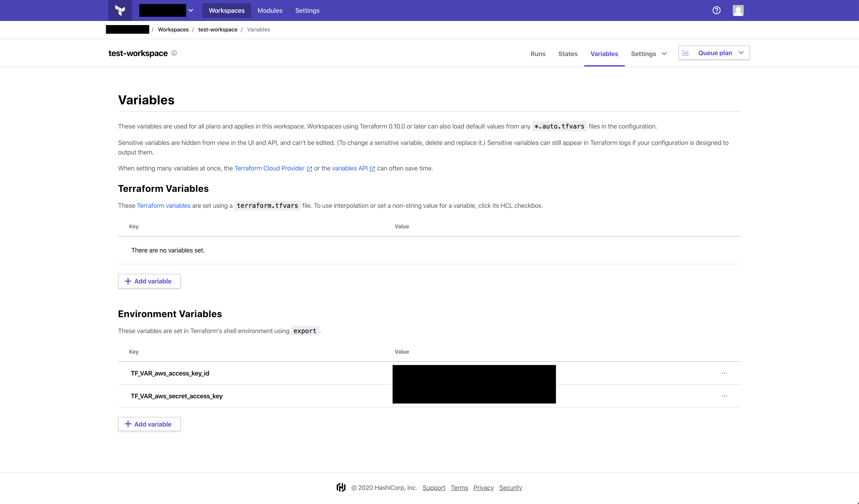Open Terms link in footer

(x=459, y=488)
